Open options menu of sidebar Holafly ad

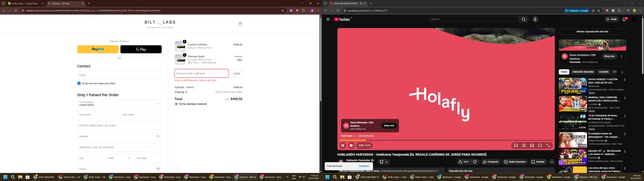point(622,56)
